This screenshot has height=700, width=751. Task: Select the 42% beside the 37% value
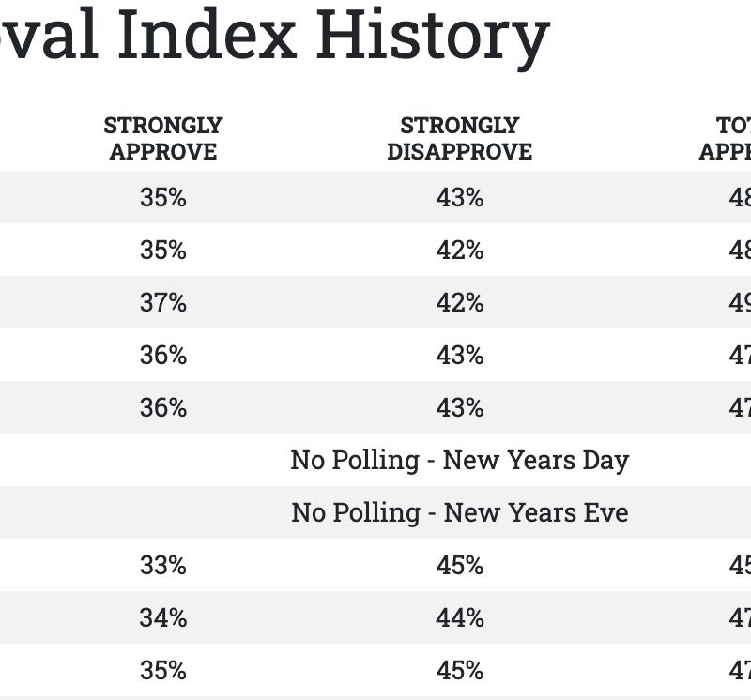click(459, 303)
